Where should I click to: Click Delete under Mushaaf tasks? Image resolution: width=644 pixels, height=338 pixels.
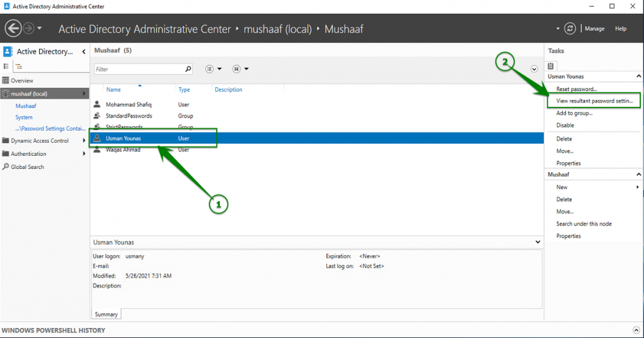point(564,199)
